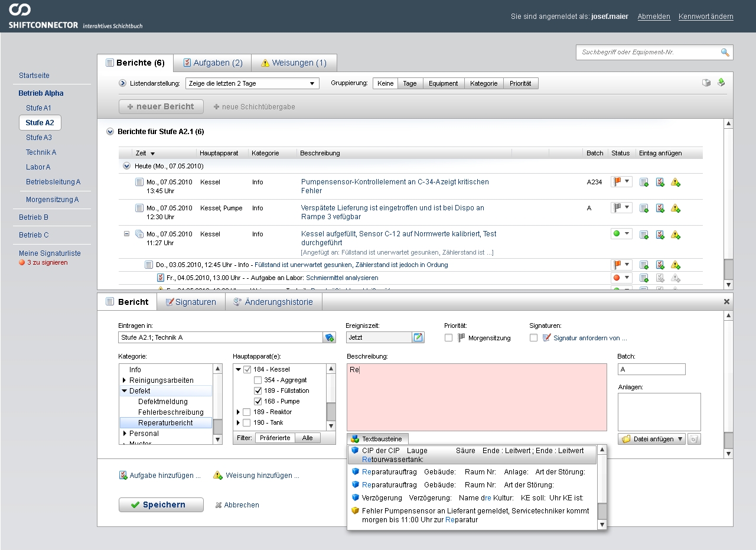The image size is (756, 550).
Task: Append a report entry to the 12:30 Uhr row
Action: click(644, 209)
